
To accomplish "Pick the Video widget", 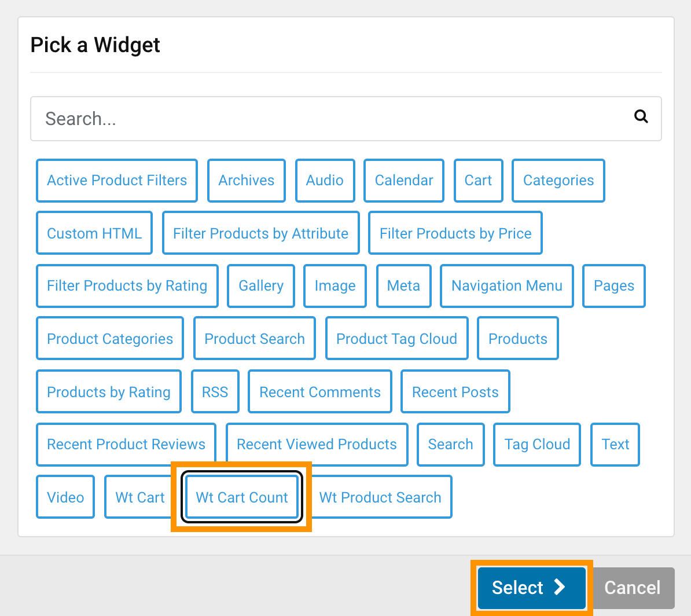I will [x=65, y=497].
